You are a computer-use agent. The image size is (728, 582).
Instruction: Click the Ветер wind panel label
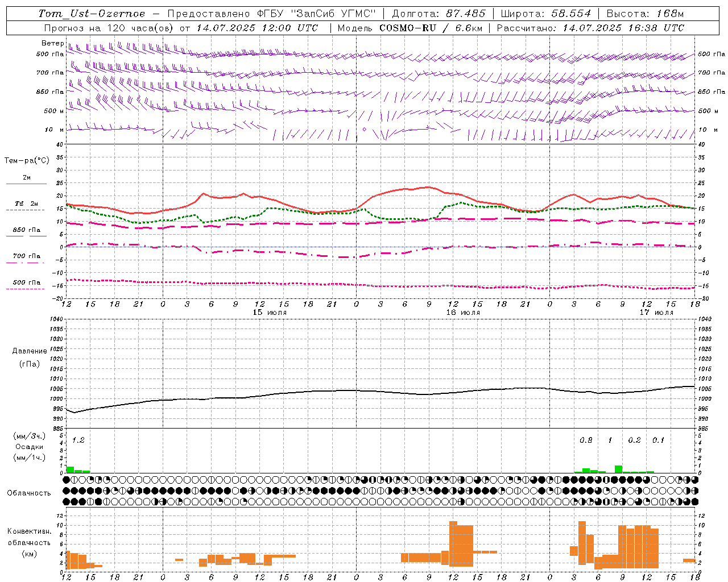(52, 43)
